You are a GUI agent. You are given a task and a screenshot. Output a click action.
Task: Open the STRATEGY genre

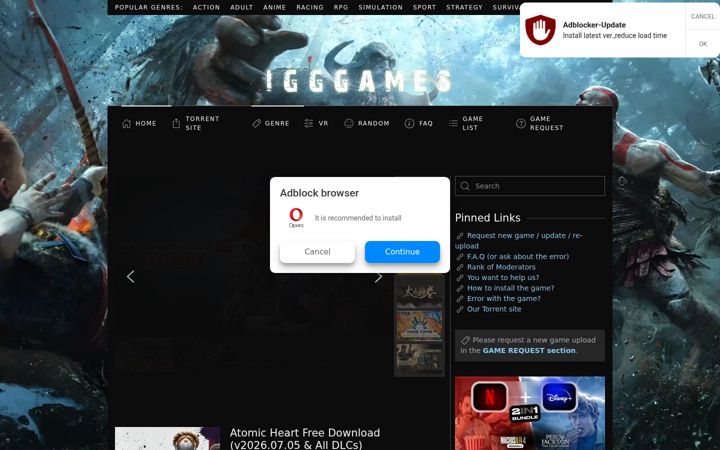point(464,7)
